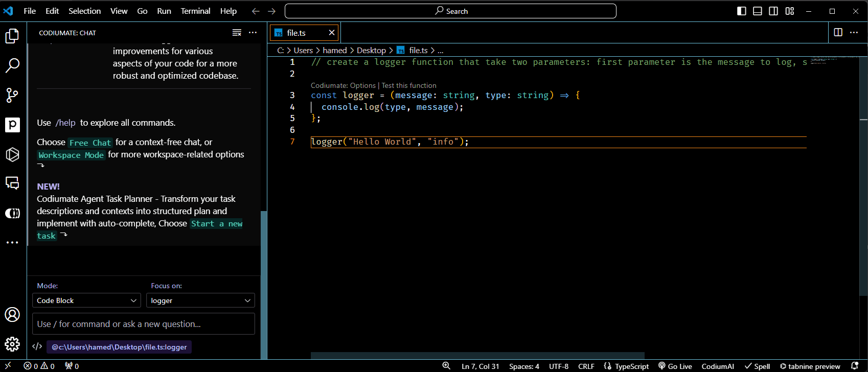The width and height of the screenshot is (868, 372).
Task: Open editor more actions ellipsis
Action: click(854, 33)
